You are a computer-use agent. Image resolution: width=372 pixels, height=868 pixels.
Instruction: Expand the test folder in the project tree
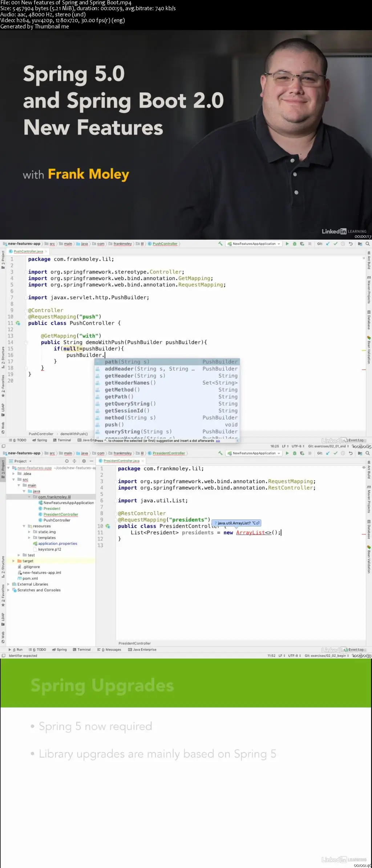(19, 555)
